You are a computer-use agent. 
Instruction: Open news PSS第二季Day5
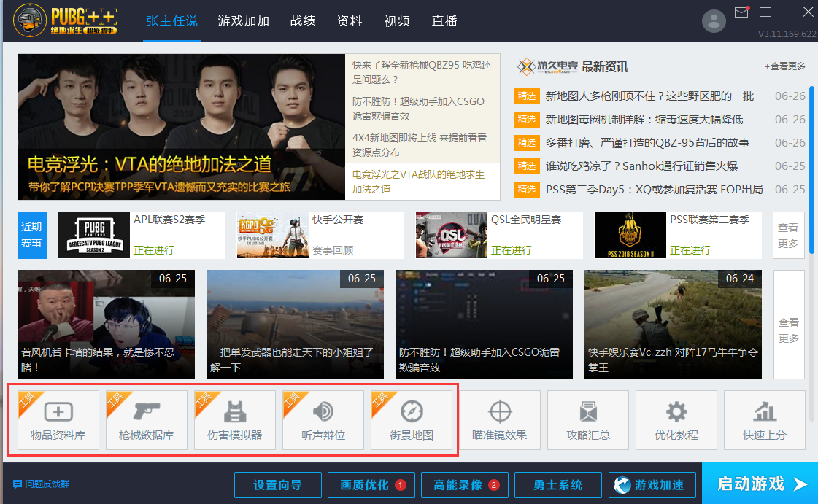(655, 189)
